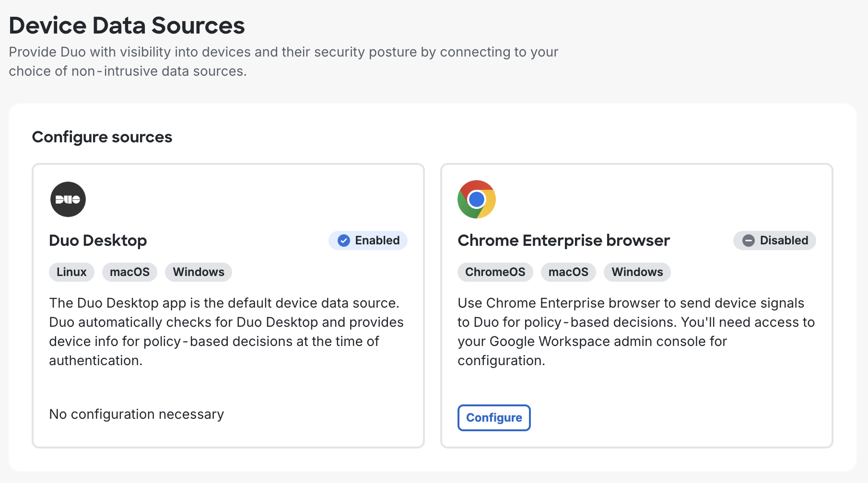The height and width of the screenshot is (483, 868).
Task: Click the macOS tag under Chrome Enterprise browser
Action: tap(568, 272)
